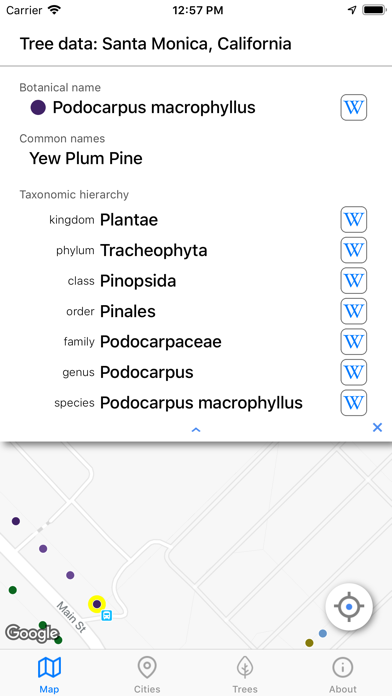Screen dimensions: 392x696
Task: Open Wikipedia for botanical name Podocarpus macrophyllus
Action: coord(353,107)
